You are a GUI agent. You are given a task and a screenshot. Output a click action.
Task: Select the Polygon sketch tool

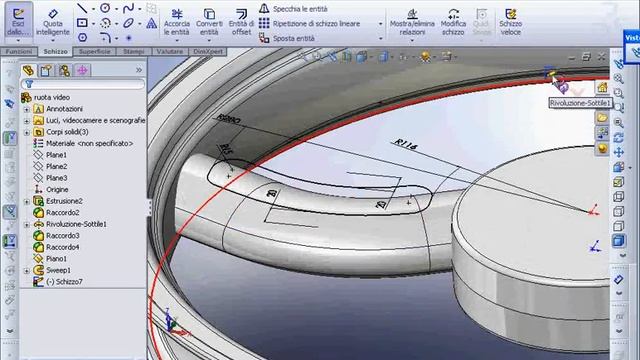coord(82,38)
